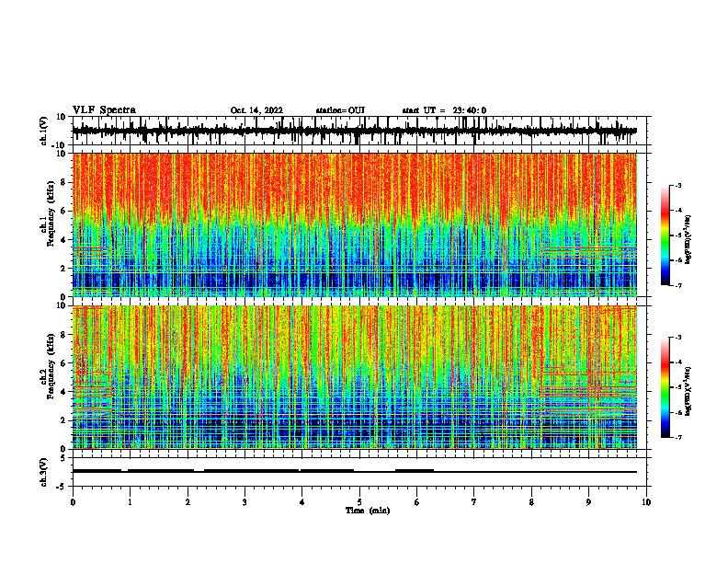
Task: Select the "Oct. 14, 2022" date label
Action: pyautogui.click(x=256, y=110)
